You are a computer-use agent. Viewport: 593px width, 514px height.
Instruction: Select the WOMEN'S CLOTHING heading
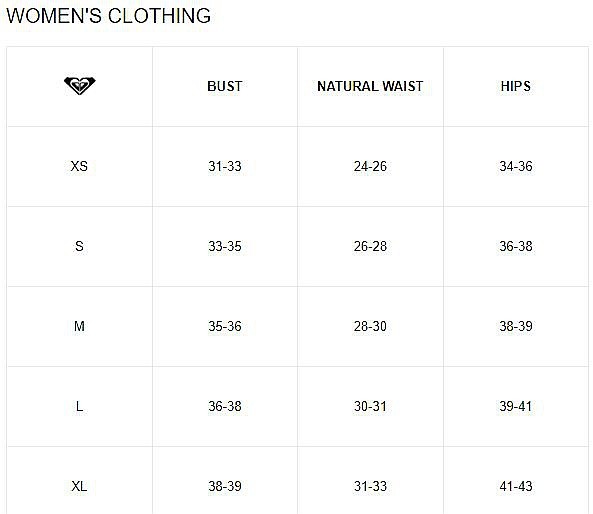(x=109, y=16)
